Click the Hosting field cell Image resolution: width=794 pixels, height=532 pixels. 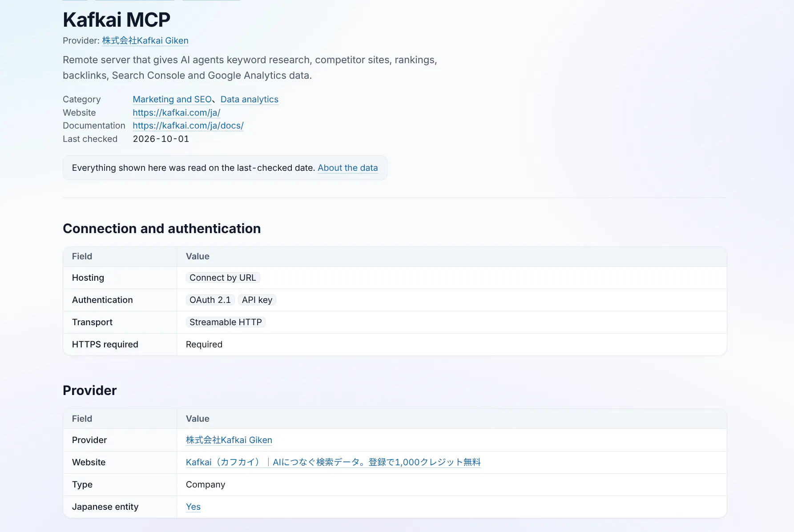coord(120,278)
